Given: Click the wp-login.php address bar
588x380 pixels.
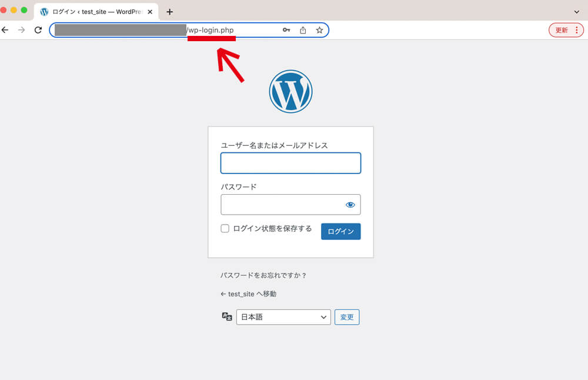Looking at the screenshot, I should [189, 30].
